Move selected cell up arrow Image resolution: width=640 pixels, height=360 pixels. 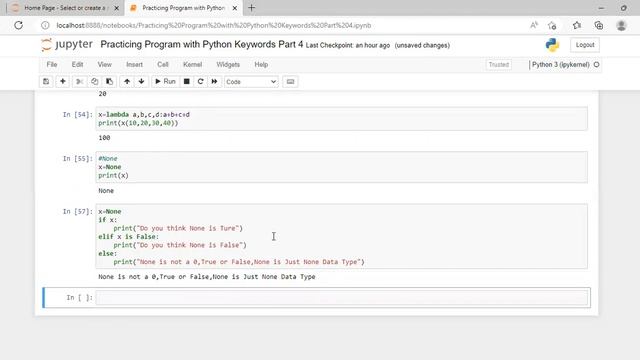pyautogui.click(x=127, y=82)
